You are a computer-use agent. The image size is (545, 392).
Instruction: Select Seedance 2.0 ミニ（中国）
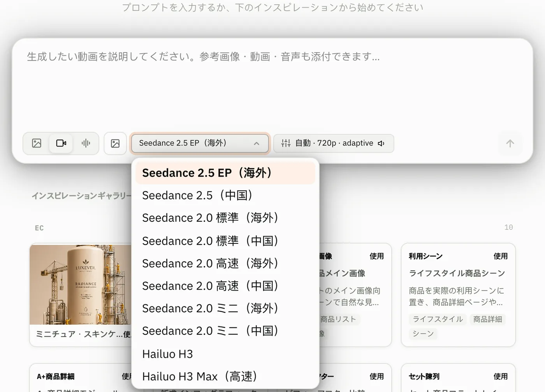[x=225, y=331]
